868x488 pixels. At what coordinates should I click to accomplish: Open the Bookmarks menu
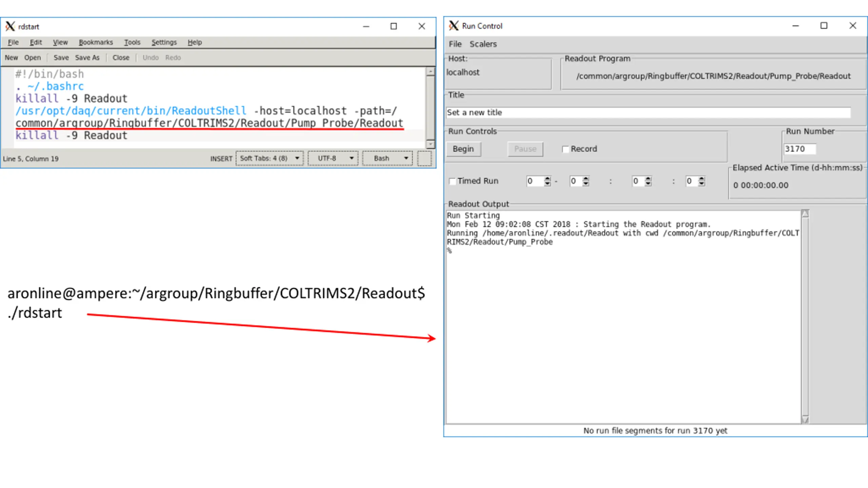point(96,42)
